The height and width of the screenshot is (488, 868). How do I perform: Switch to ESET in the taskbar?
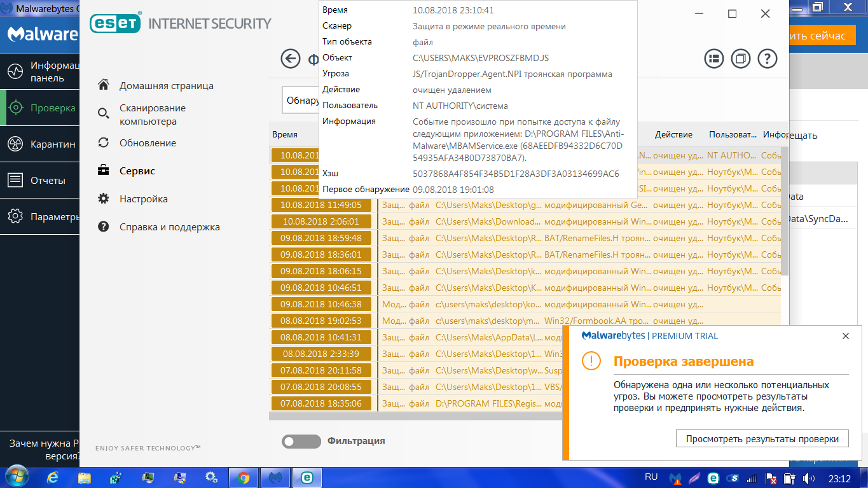(307, 477)
